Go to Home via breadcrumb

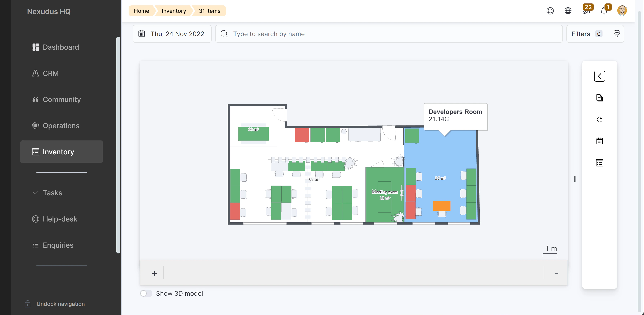point(141,11)
